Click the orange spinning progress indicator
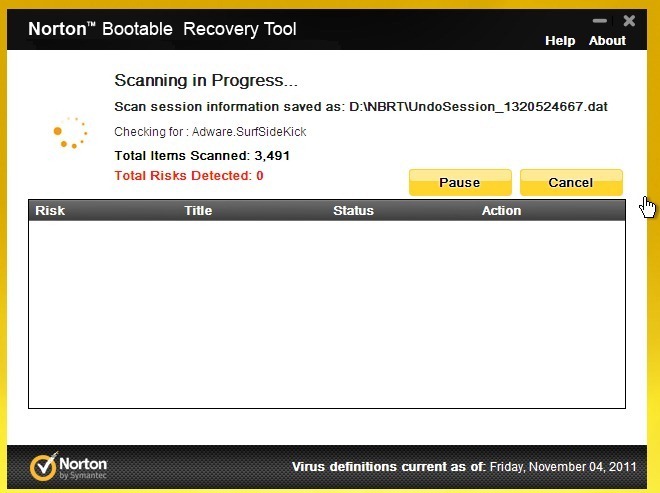This screenshot has height=493, width=660. 70,133
